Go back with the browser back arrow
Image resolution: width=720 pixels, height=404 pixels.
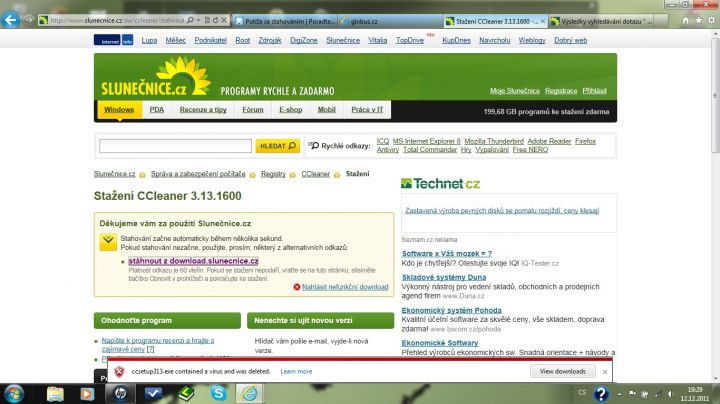click(x=11, y=20)
